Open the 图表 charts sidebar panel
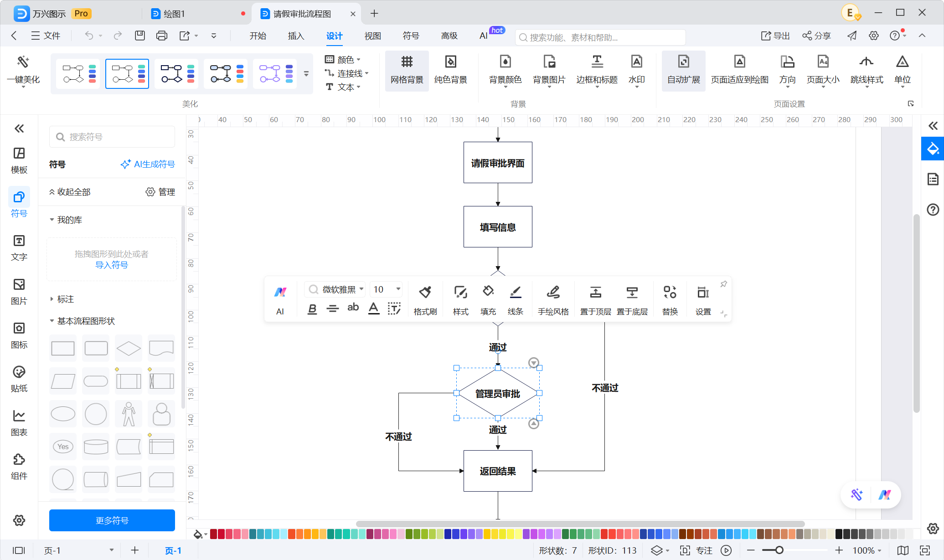Viewport: 944px width, 560px height. (x=19, y=423)
